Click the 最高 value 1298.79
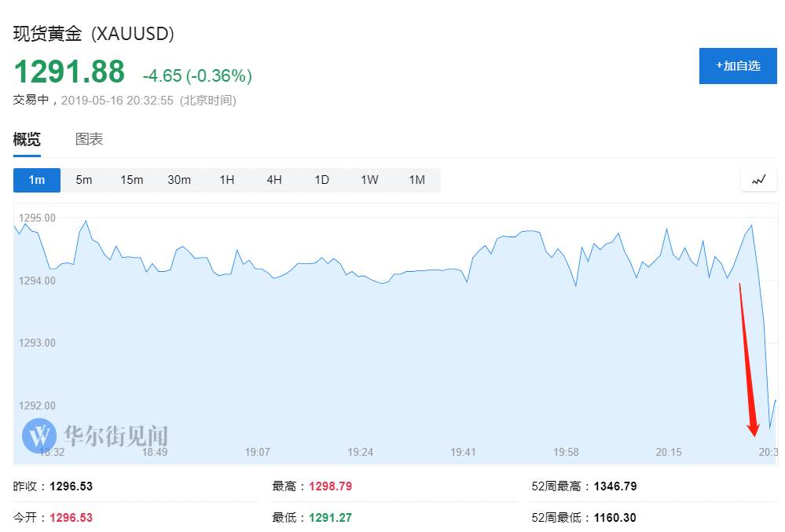Screen dimensions: 785x532 pos(331,486)
